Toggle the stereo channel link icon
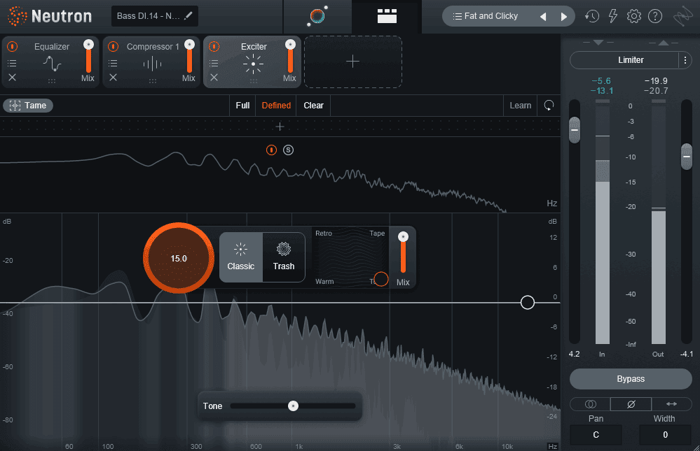The width and height of the screenshot is (700, 451). point(590,404)
